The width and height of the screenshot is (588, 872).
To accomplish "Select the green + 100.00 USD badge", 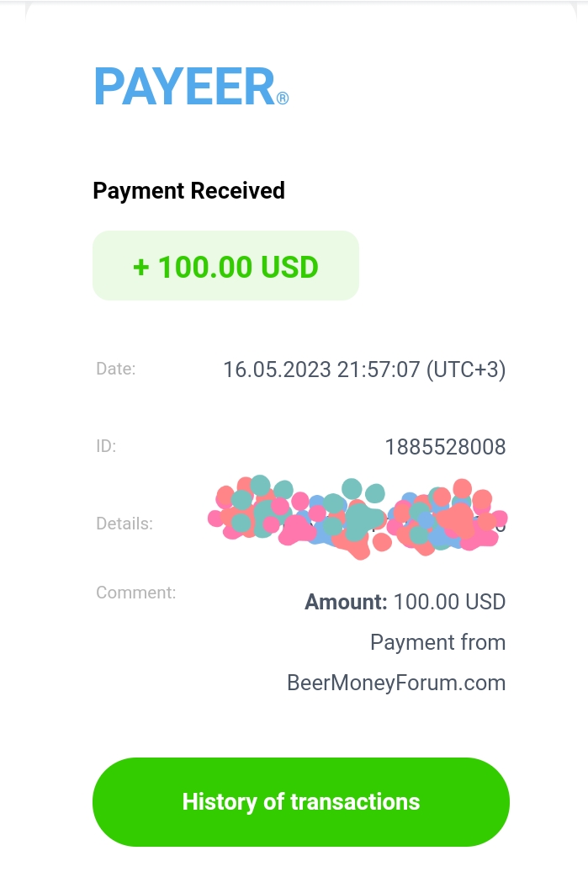I will click(x=225, y=266).
